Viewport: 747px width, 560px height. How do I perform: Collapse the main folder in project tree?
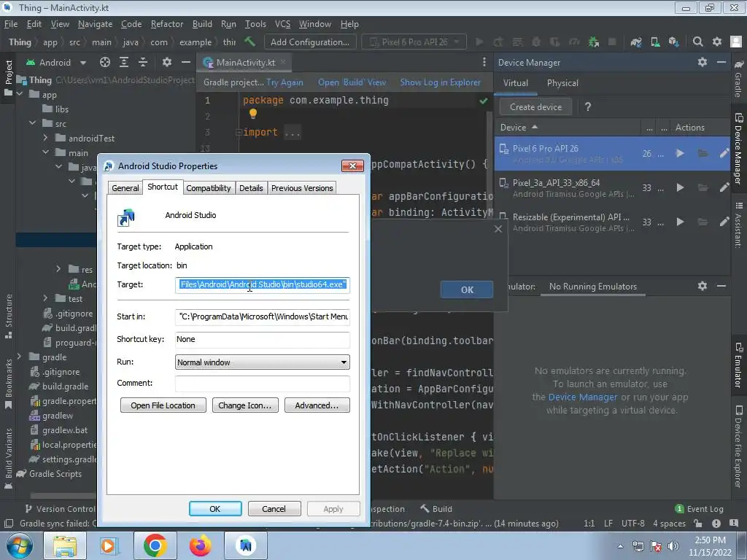[45, 152]
